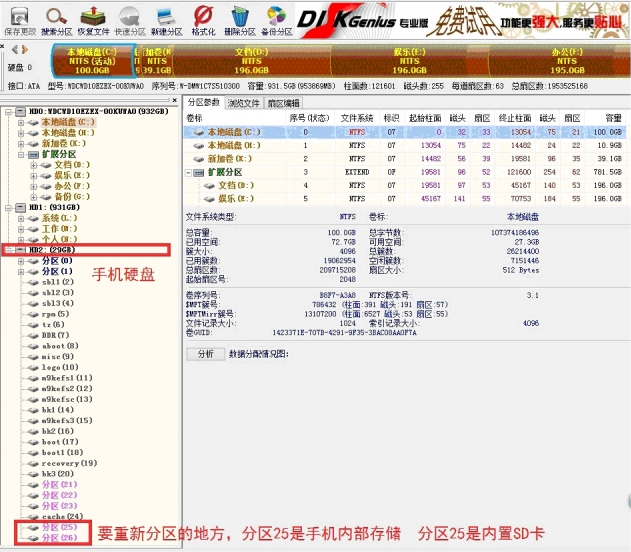Click the 分析 analyze button
This screenshot has height=552, width=631.
(206, 354)
